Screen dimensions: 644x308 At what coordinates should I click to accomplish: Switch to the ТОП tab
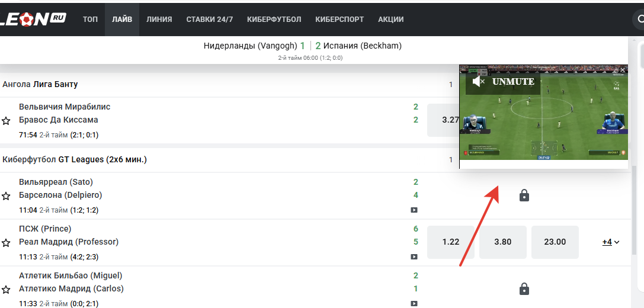tap(91, 20)
